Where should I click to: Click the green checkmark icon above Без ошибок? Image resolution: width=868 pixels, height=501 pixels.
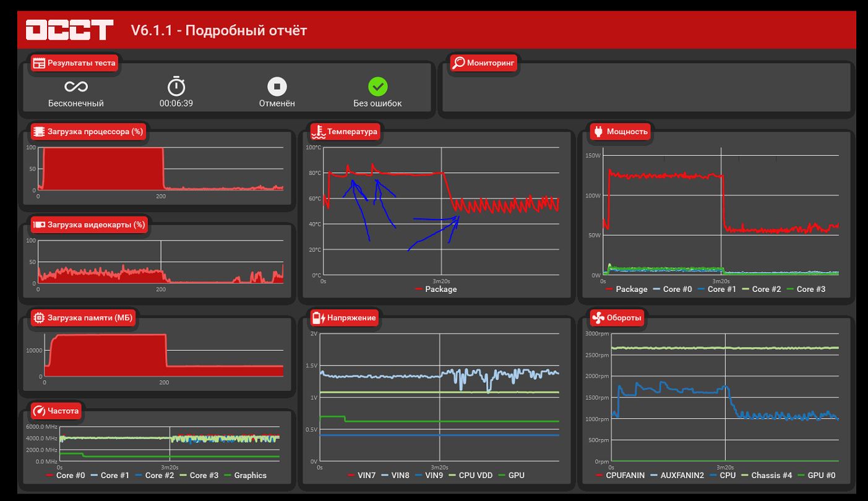[377, 87]
